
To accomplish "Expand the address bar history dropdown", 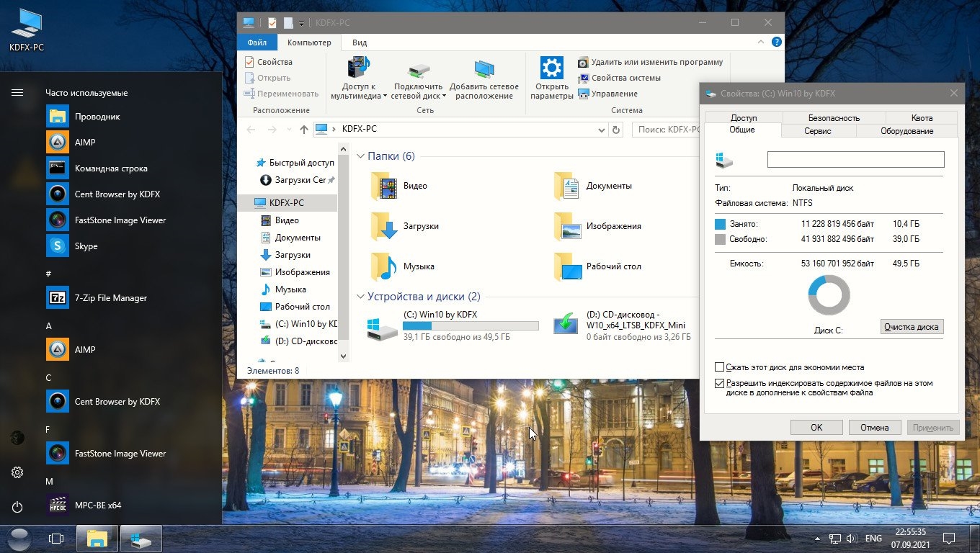I will [x=602, y=130].
